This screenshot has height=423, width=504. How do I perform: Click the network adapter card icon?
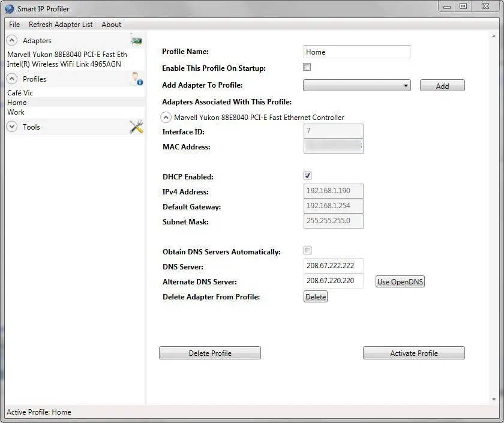[136, 40]
